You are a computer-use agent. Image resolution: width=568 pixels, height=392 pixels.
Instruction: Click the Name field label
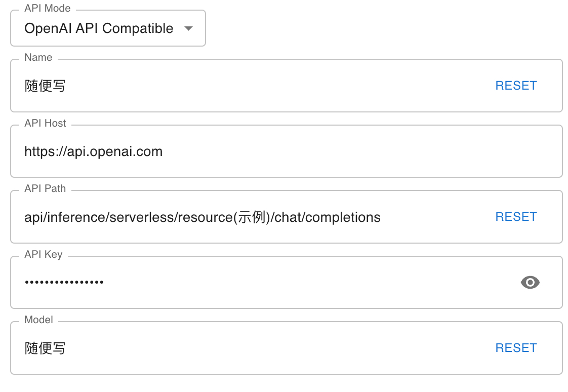point(38,58)
